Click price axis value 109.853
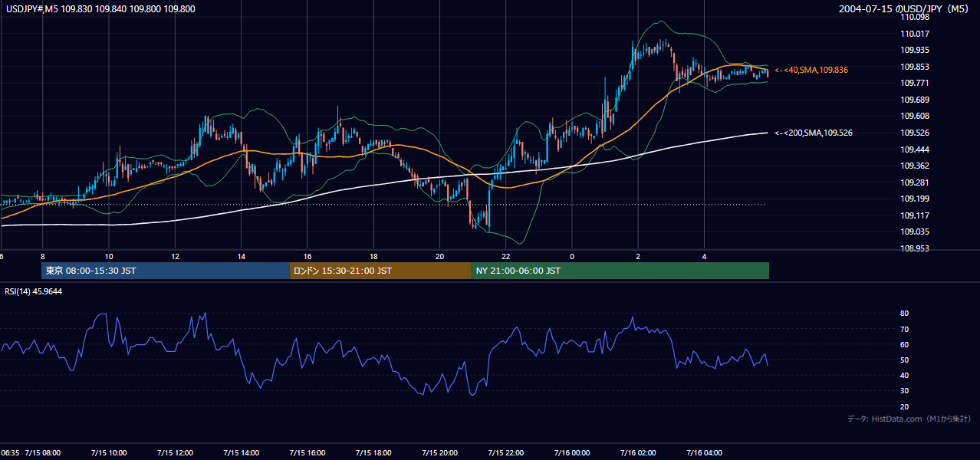This screenshot has width=980, height=460. pyautogui.click(x=915, y=67)
